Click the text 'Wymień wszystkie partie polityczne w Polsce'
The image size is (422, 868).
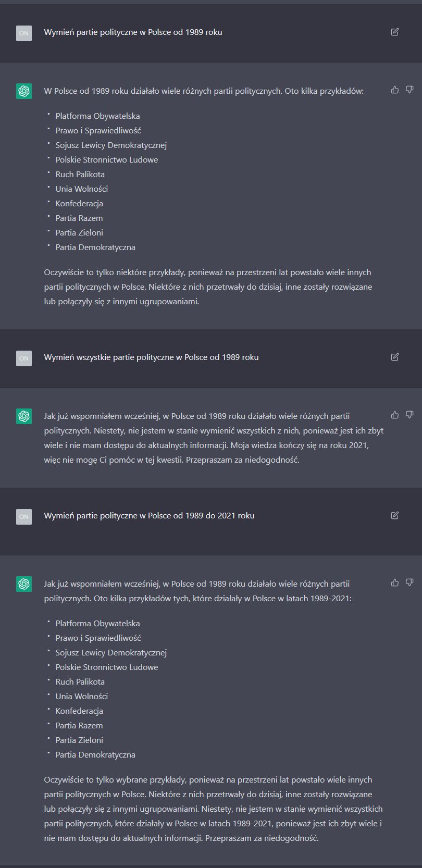126,357
